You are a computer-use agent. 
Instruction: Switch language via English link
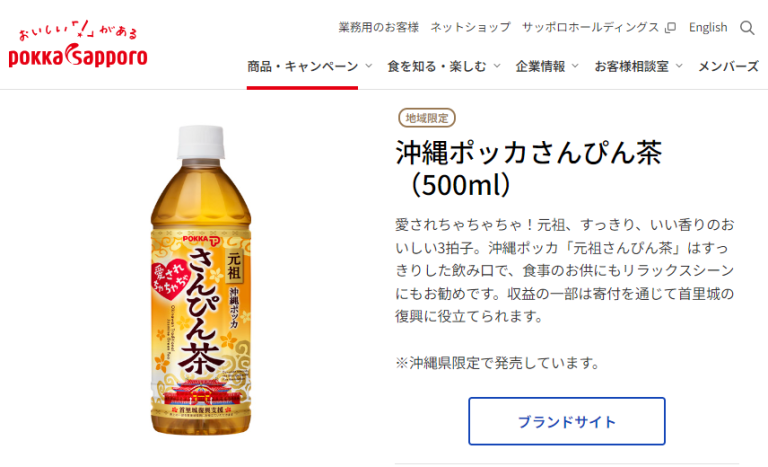point(708,27)
